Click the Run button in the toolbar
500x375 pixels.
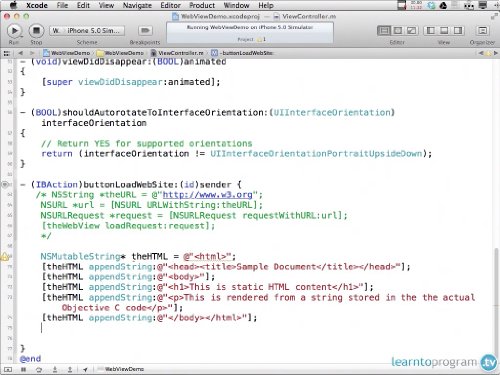pos(14,31)
